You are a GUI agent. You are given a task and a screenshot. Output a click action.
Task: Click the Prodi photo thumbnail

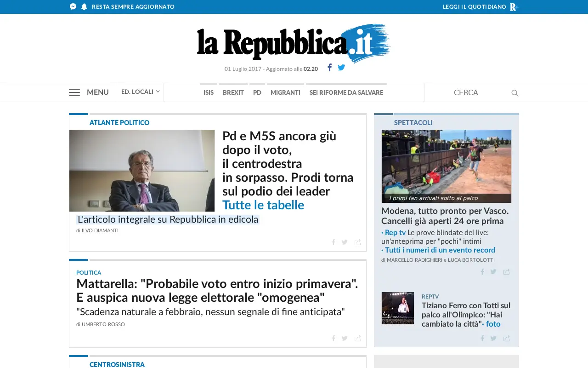coord(142,171)
